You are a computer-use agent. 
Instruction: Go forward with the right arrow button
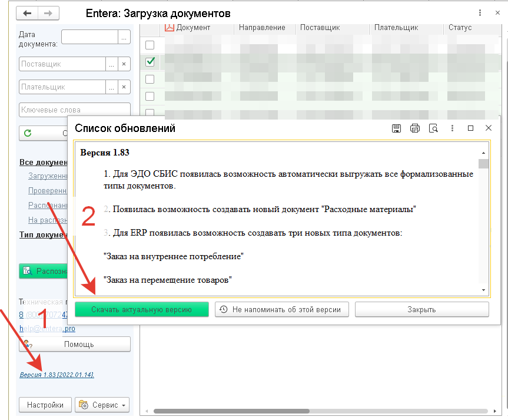(x=48, y=14)
